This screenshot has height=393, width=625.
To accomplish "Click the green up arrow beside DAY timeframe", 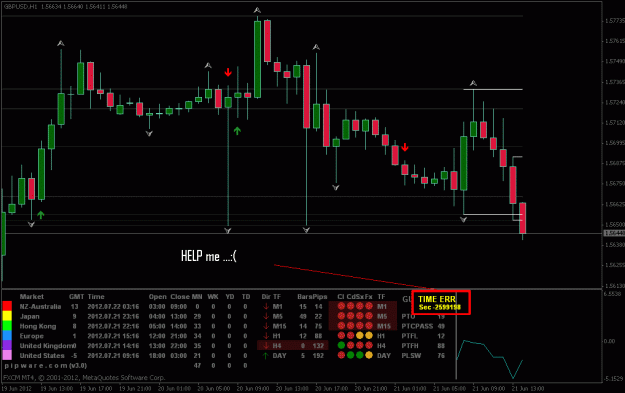I will pos(266,356).
